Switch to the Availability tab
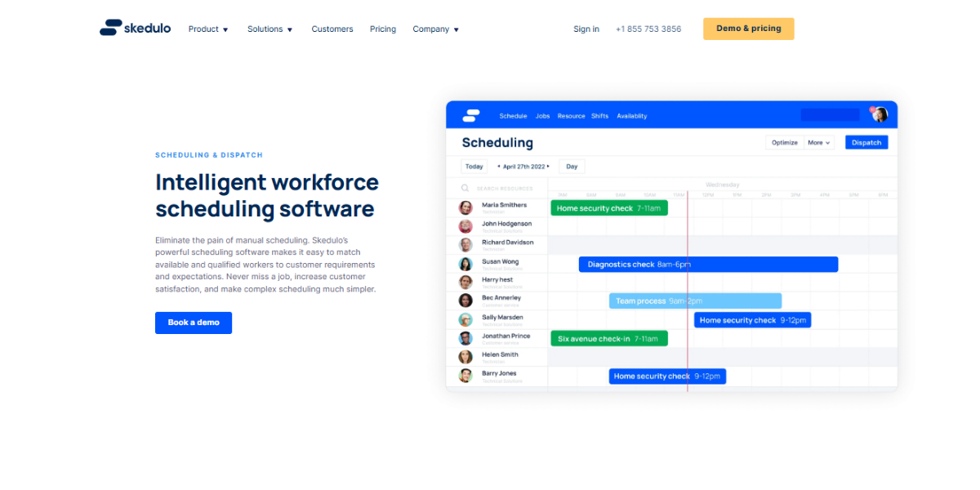 click(x=632, y=116)
